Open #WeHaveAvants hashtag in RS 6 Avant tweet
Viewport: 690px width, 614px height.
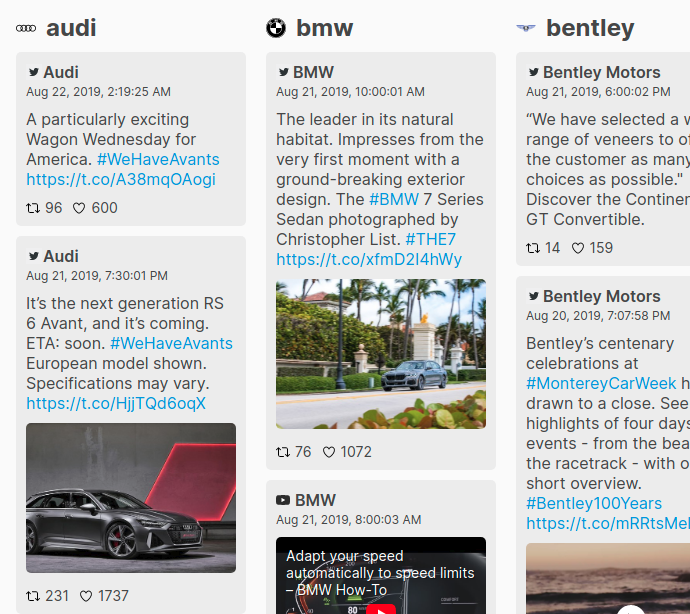click(x=171, y=343)
